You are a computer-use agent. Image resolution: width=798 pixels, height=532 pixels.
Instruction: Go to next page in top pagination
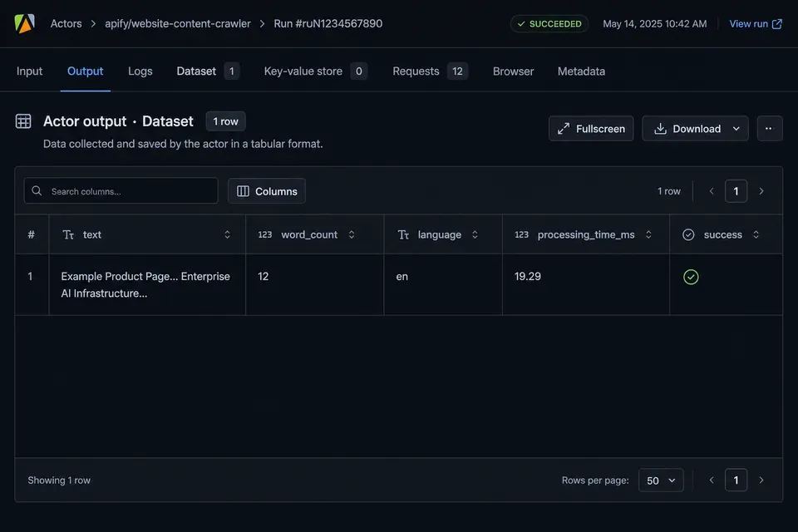pyautogui.click(x=761, y=191)
